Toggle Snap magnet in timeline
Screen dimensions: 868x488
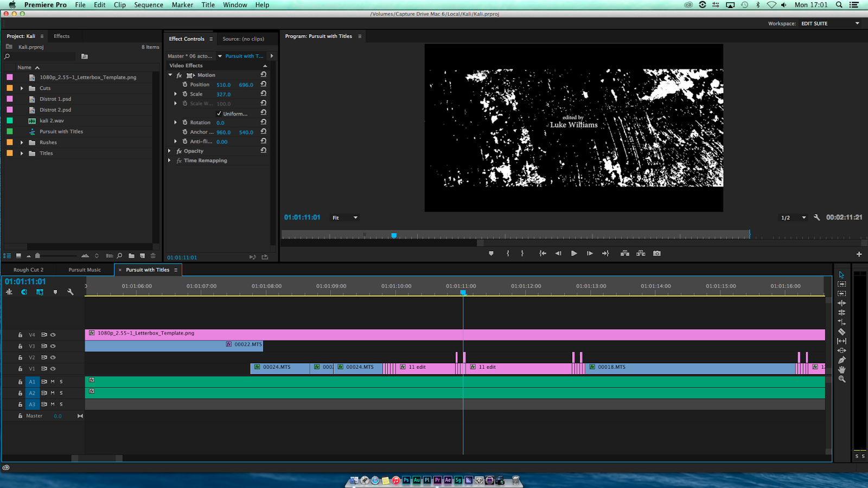click(x=24, y=292)
